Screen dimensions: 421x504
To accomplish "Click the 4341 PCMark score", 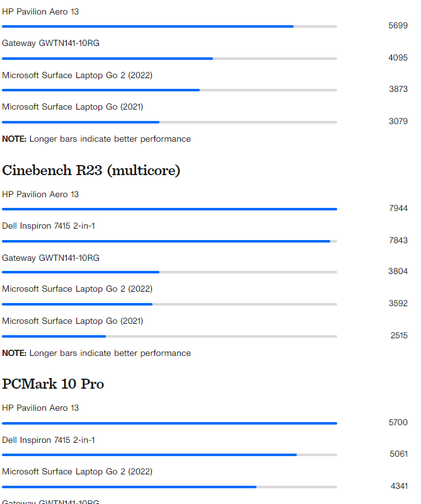I will [399, 486].
